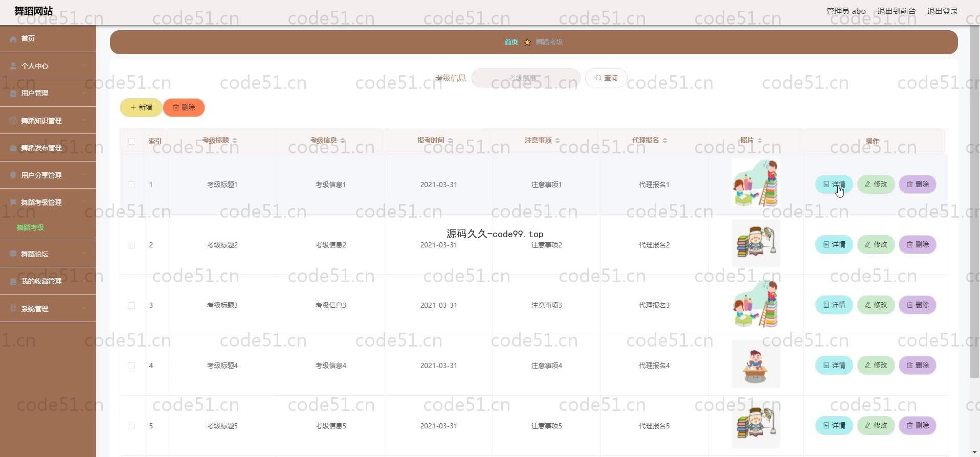Click the photo thumbnail in row 考级标题2
This screenshot has width=980, height=457.
(x=755, y=243)
